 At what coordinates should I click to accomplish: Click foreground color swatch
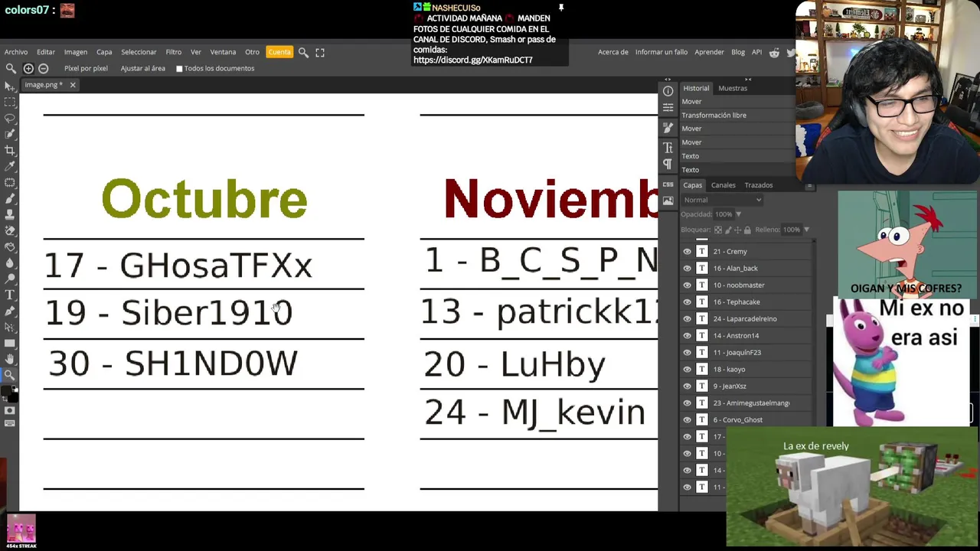7,391
